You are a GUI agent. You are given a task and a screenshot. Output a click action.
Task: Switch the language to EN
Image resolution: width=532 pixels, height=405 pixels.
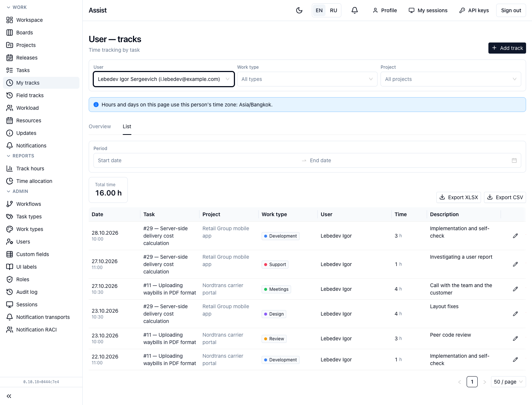click(319, 10)
